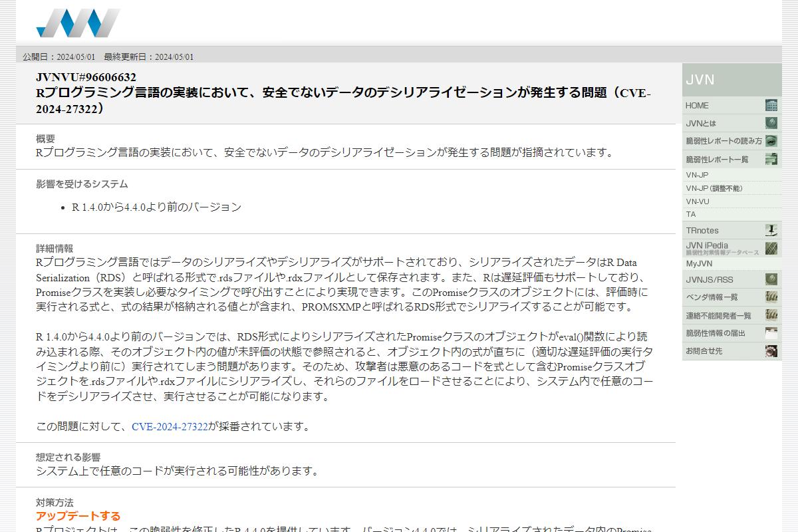
Task: Click the JVN logo in the page header
Action: (x=78, y=23)
